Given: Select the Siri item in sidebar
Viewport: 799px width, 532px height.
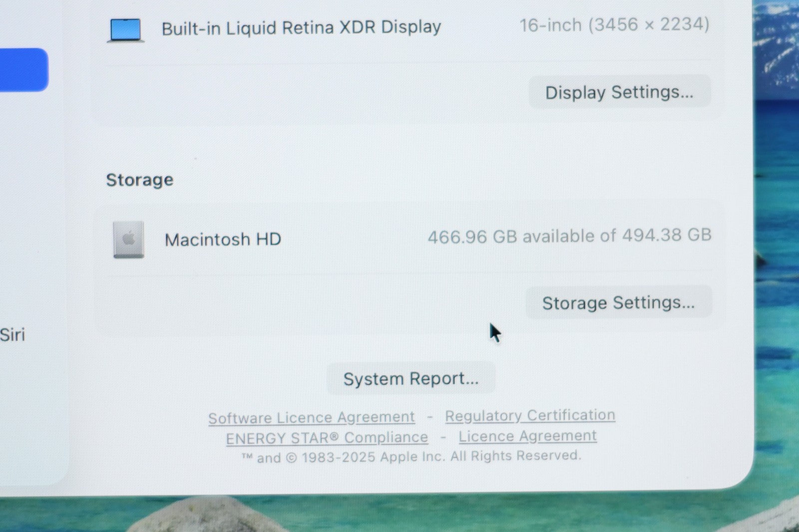Looking at the screenshot, I should coord(12,334).
